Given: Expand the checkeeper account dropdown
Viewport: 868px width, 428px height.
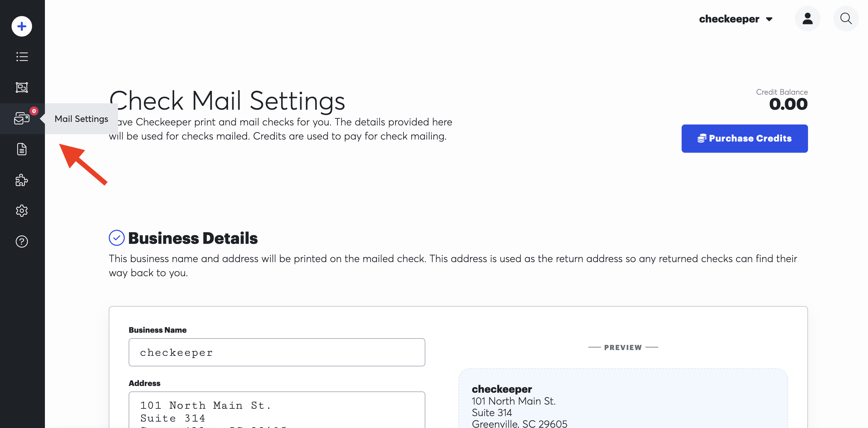Looking at the screenshot, I should click(736, 19).
